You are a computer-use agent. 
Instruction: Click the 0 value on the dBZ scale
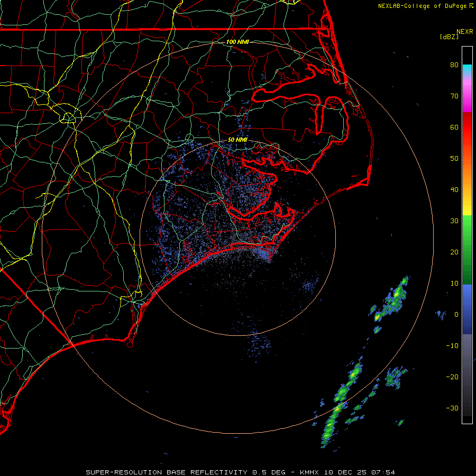[456, 315]
